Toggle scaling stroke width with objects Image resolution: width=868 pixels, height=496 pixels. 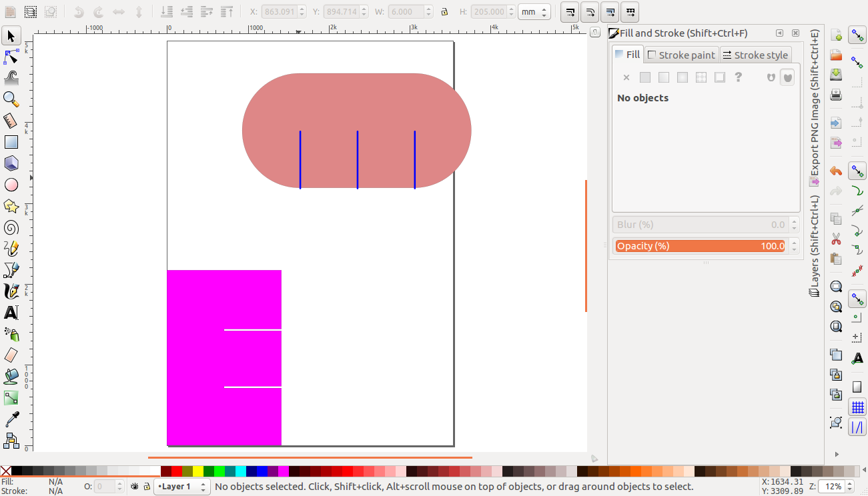(x=570, y=12)
